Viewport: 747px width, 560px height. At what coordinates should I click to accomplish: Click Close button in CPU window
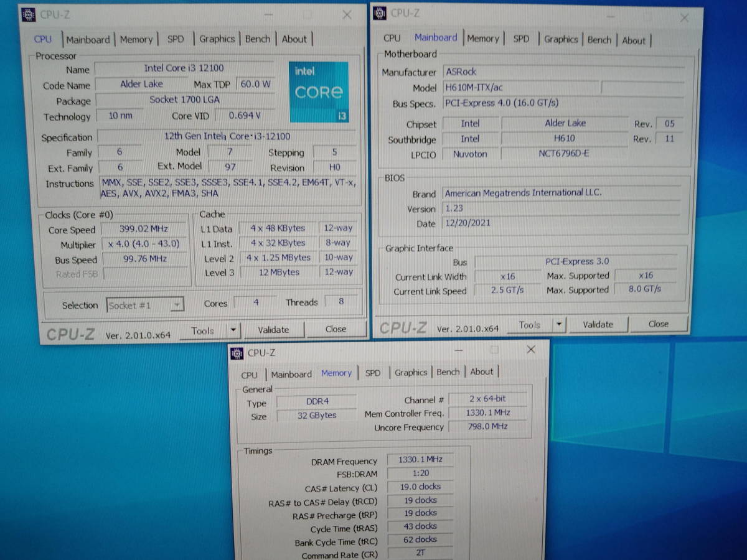coord(336,329)
